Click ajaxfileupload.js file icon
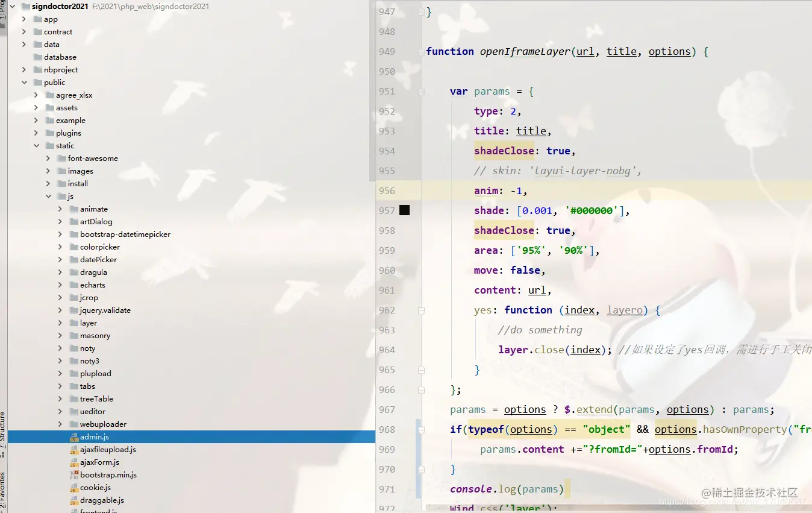 [x=74, y=450]
